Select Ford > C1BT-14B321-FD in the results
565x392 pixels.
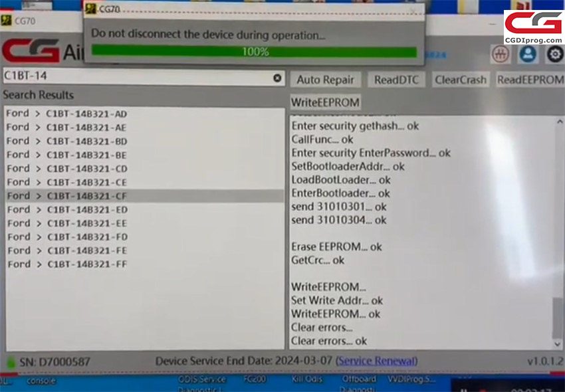coord(145,237)
